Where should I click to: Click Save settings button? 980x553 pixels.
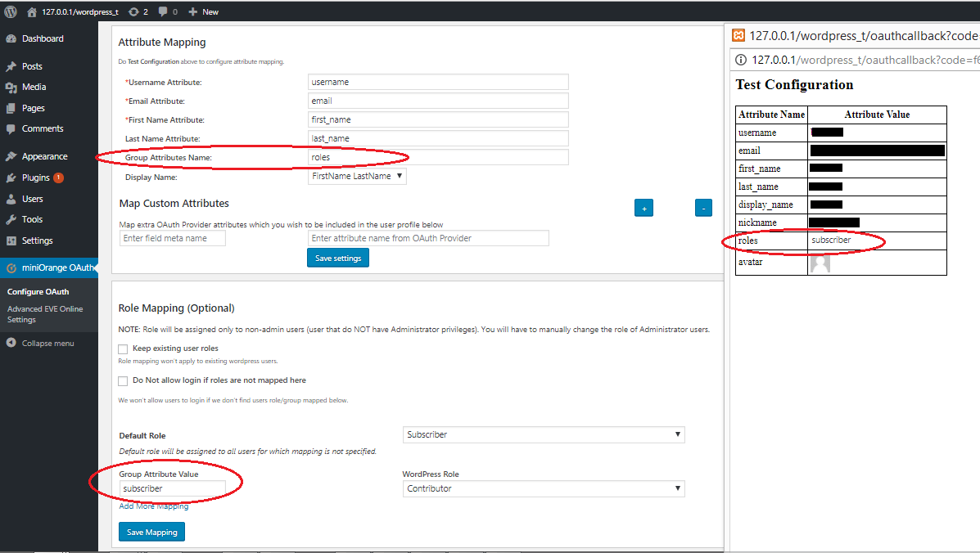point(338,258)
